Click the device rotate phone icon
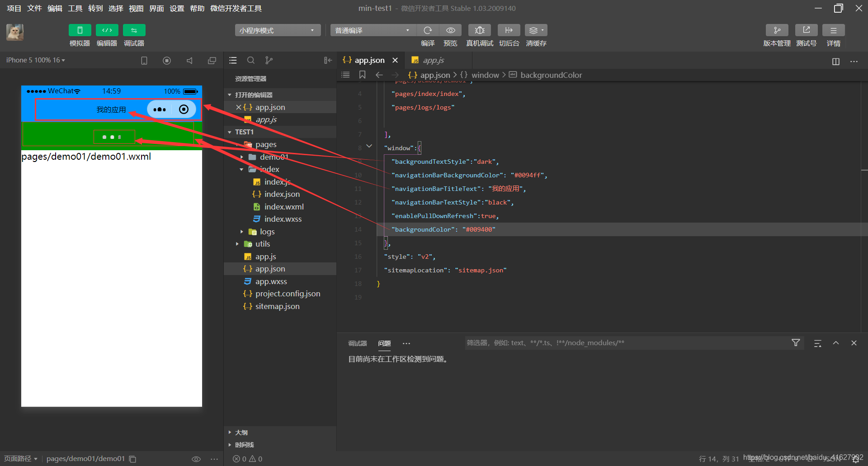868x466 pixels. pos(144,61)
